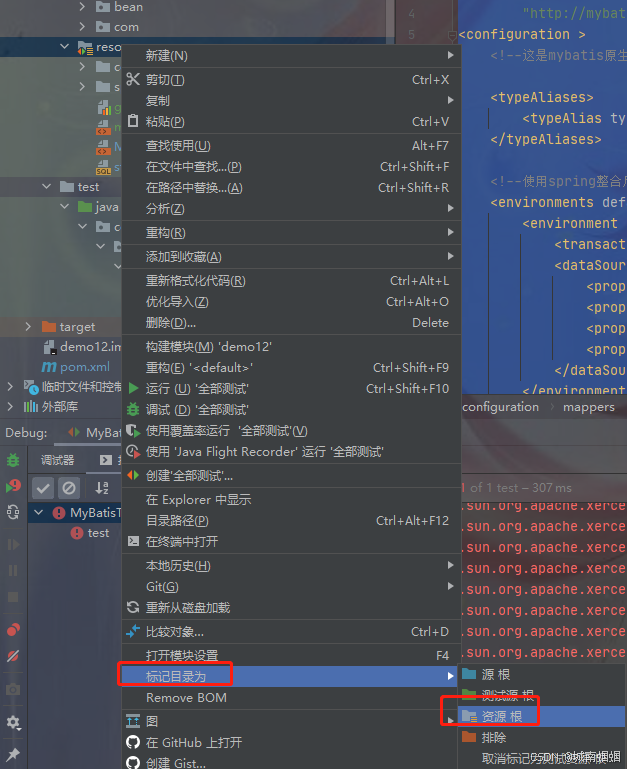Click the GitHub icon for 创建 Gist
Screen dimensions: 627x769
tap(133, 763)
